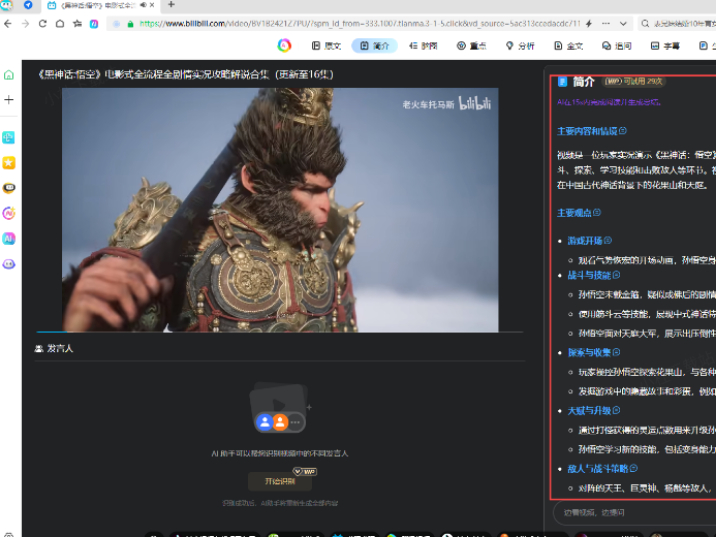716x537 pixels.
Task: Select the 原文 tab in AI toolbar
Action: 326,46
